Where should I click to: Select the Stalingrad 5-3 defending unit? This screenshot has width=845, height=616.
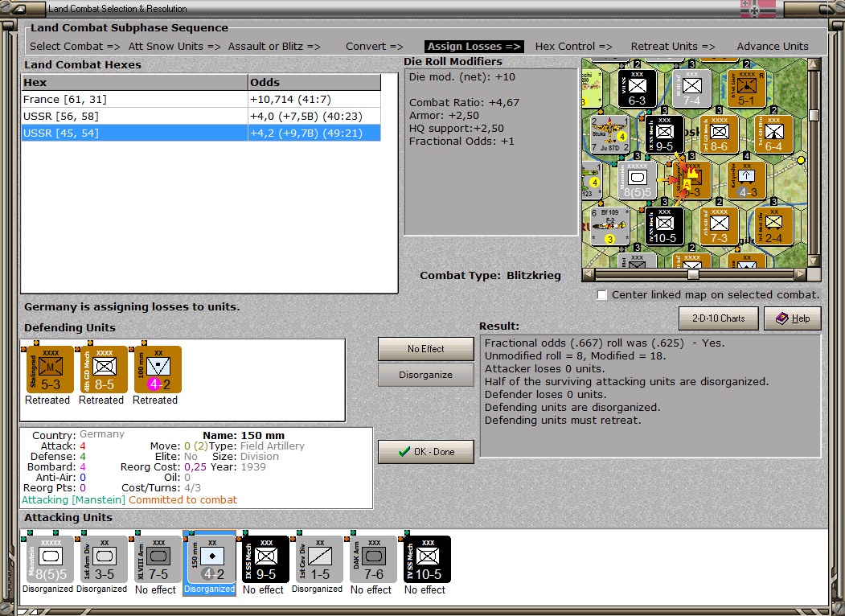pyautogui.click(x=50, y=370)
